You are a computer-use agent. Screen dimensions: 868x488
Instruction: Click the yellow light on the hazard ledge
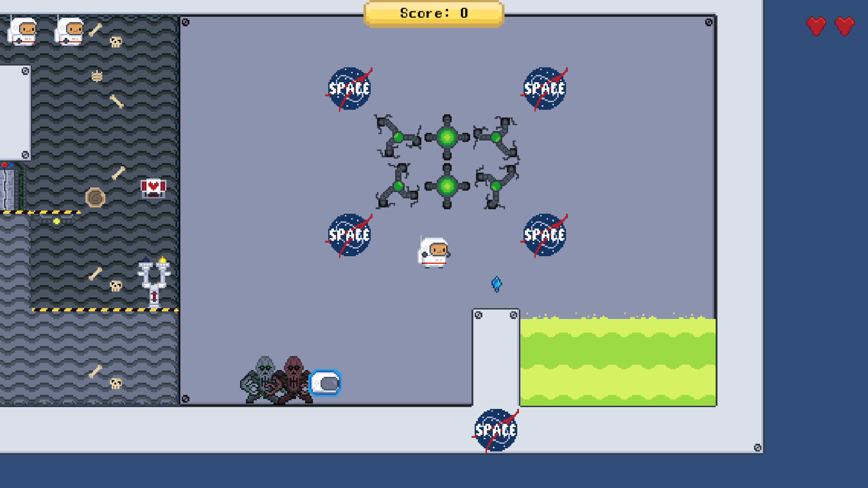[x=57, y=221]
